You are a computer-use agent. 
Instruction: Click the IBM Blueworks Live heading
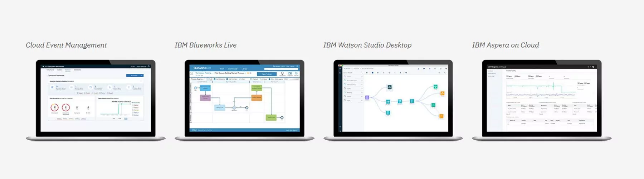pyautogui.click(x=205, y=45)
